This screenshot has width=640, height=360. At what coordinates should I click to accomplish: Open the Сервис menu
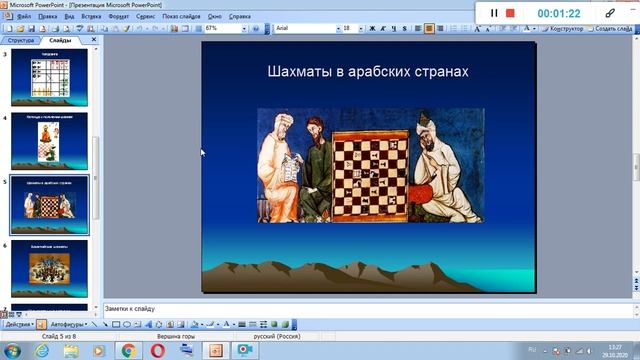(x=145, y=16)
